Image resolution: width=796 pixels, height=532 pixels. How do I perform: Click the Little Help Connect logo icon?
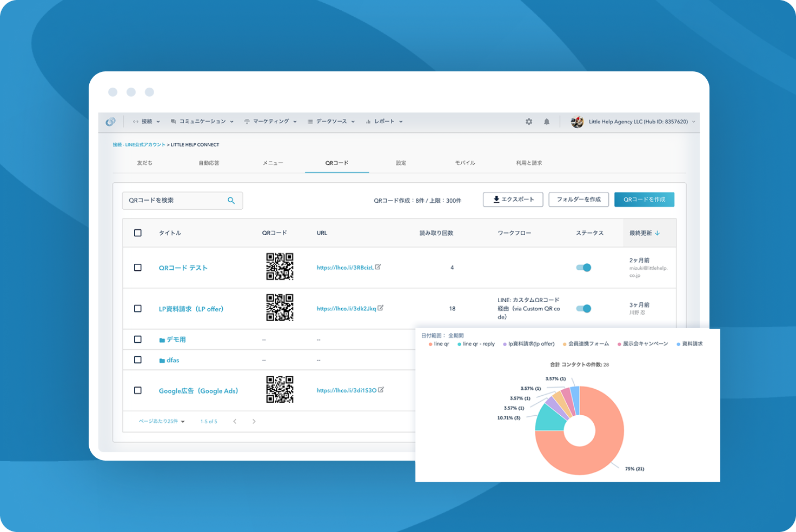point(110,122)
